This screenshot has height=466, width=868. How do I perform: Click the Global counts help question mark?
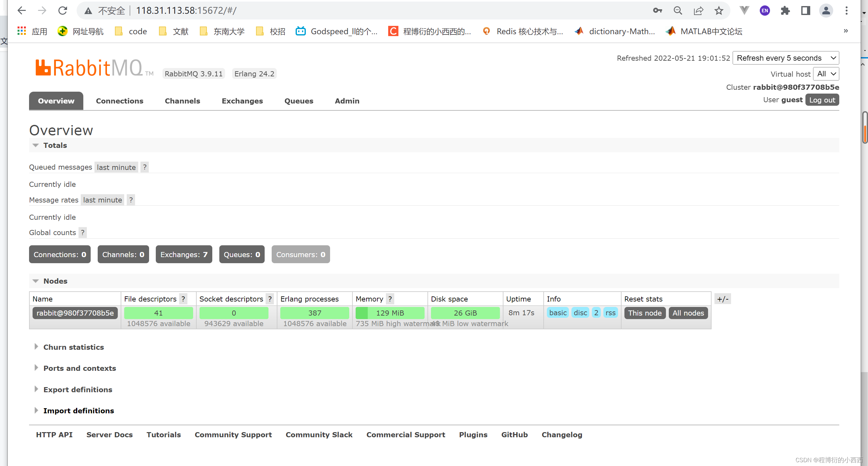pos(83,232)
